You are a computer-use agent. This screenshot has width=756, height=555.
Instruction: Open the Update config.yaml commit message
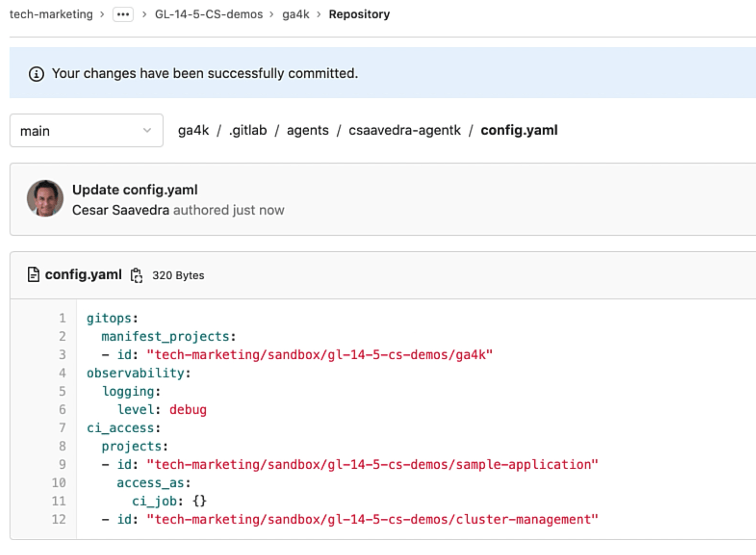click(x=135, y=190)
